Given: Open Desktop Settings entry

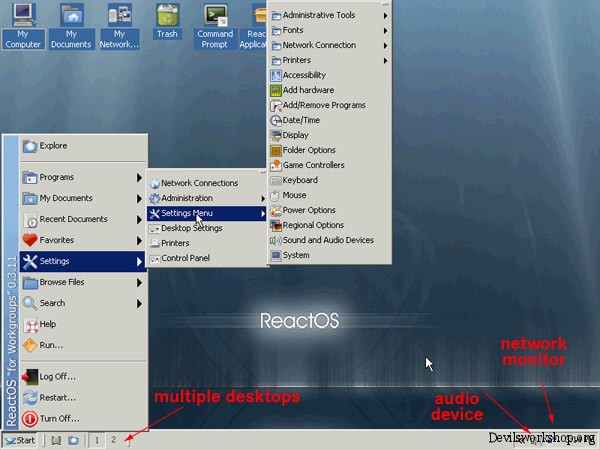Looking at the screenshot, I should (207, 228).
